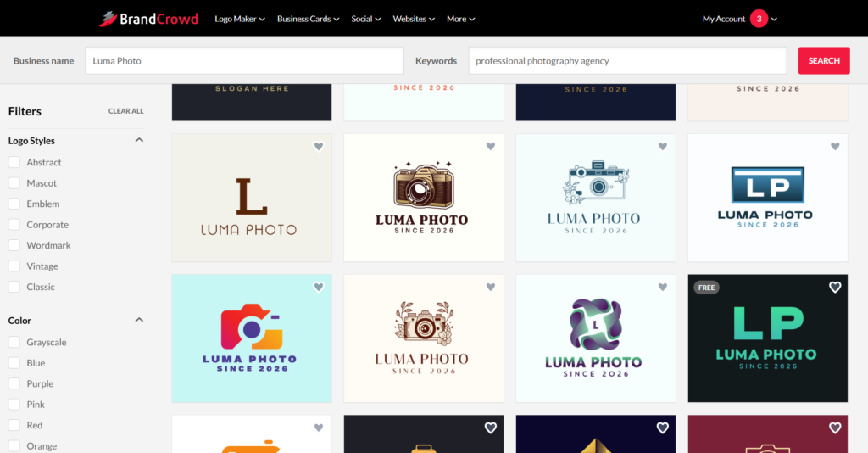The width and height of the screenshot is (868, 453).
Task: Open the BrandCrowd home logo
Action: point(148,19)
